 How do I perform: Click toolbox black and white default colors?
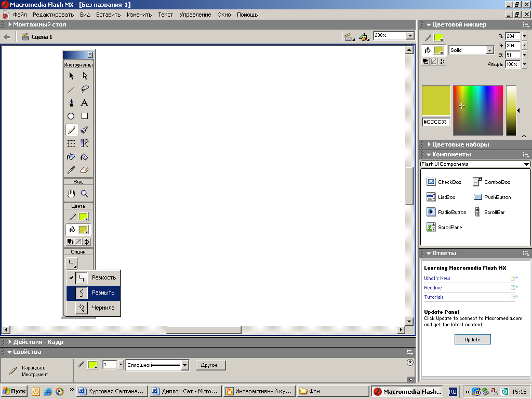point(70,242)
